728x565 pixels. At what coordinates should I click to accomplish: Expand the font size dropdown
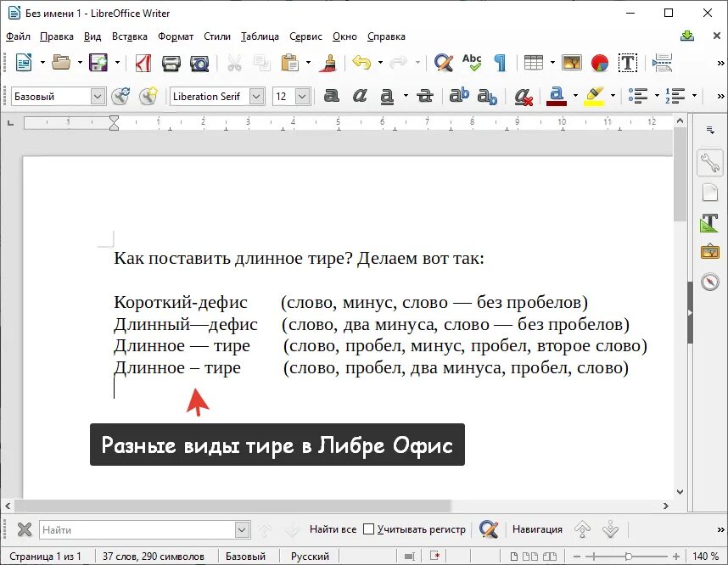[x=302, y=97]
